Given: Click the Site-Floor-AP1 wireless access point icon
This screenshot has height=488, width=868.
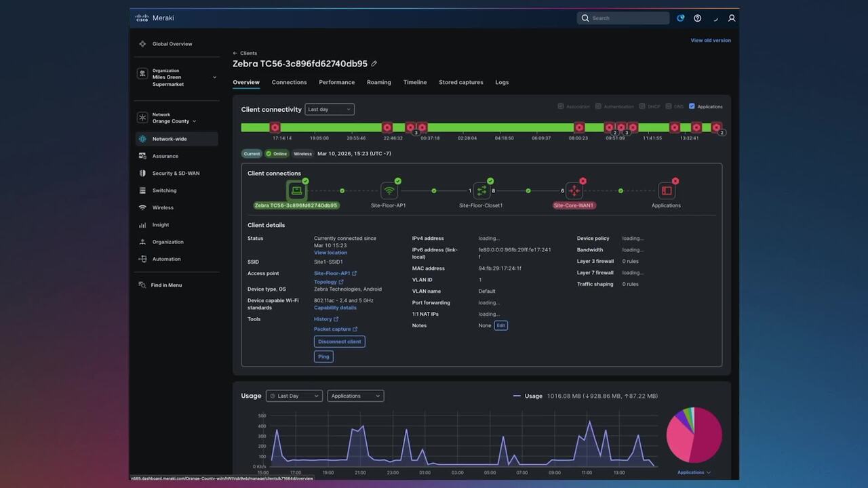Looking at the screenshot, I should pos(389,191).
